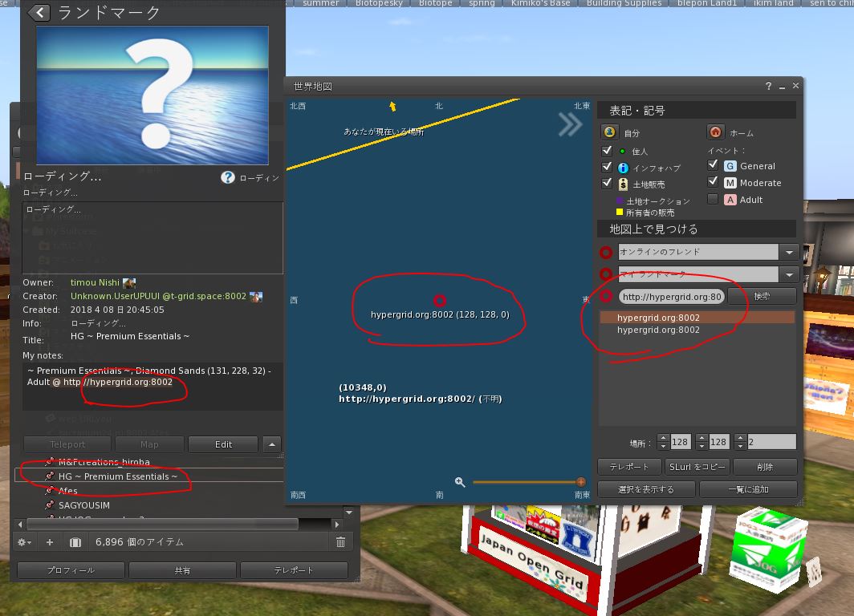This screenshot has height=616, width=854.
Task: Click the プロフィール button
Action: [x=71, y=570]
